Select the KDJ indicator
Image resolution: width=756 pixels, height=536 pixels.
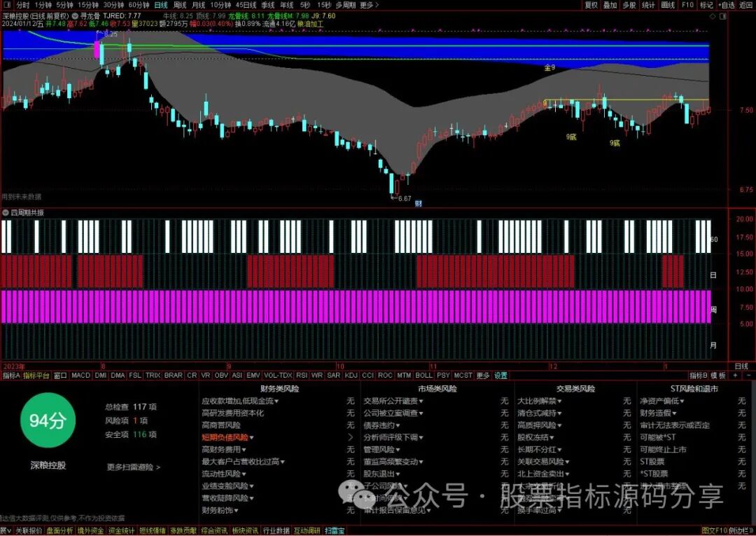point(351,376)
